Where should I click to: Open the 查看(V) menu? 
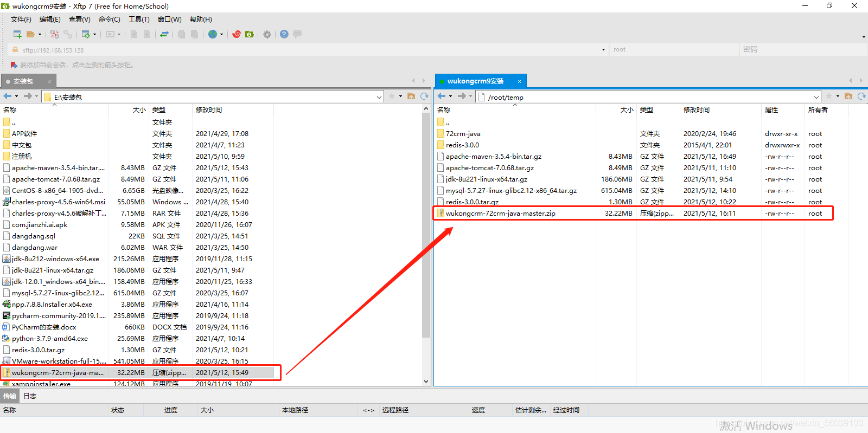point(79,20)
